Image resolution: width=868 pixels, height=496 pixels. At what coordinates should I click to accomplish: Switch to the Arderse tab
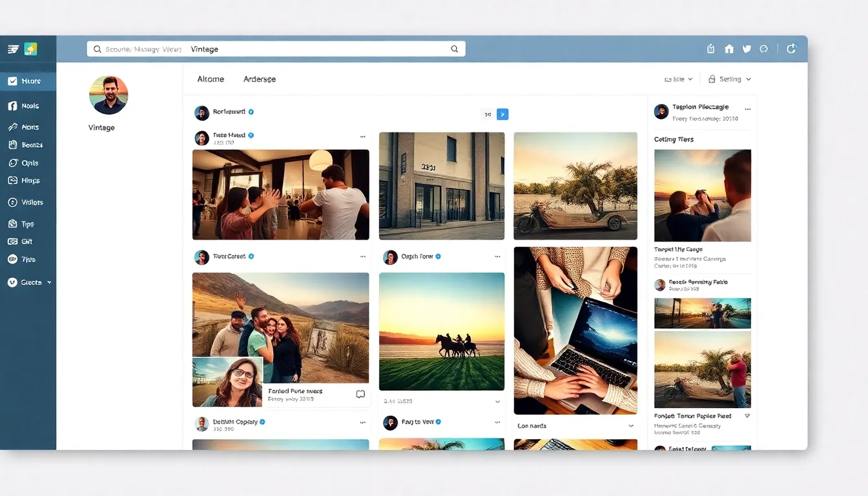[x=260, y=79]
